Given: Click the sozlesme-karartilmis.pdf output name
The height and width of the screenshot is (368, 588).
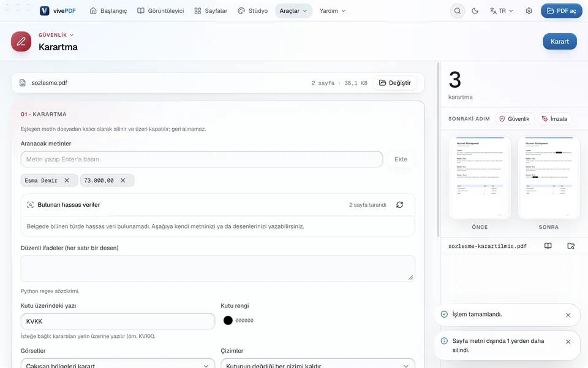Looking at the screenshot, I should 488,247.
